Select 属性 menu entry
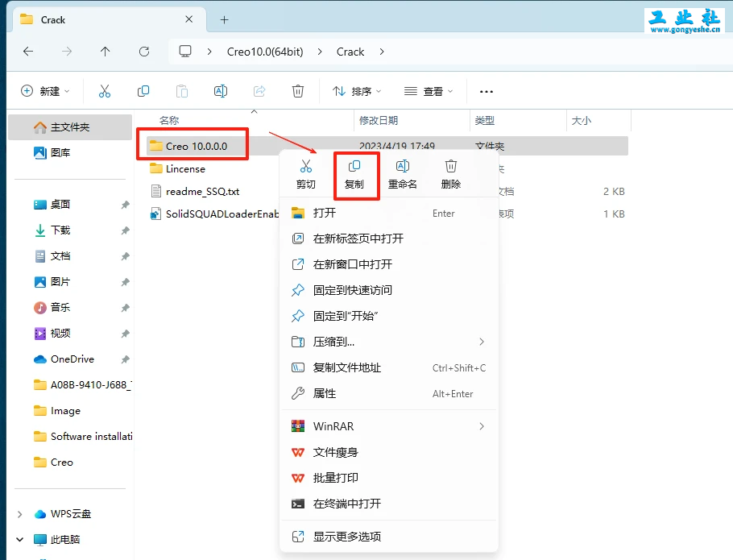733x560 pixels. click(x=389, y=393)
